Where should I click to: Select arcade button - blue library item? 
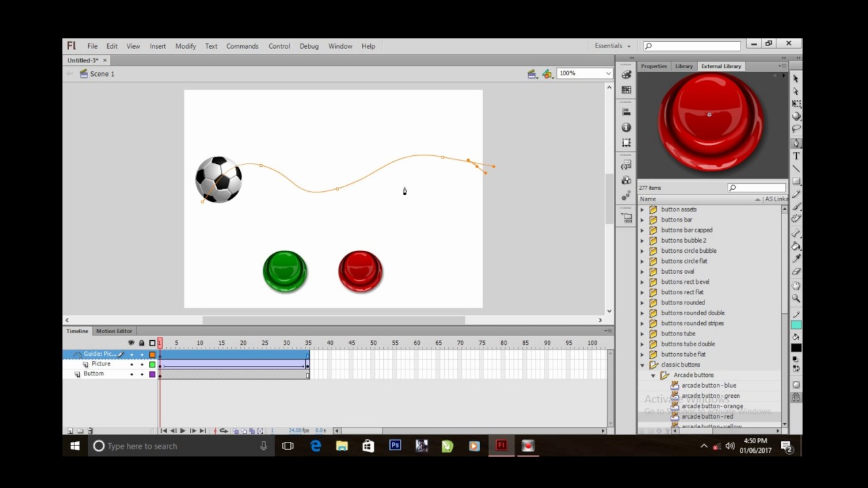709,386
